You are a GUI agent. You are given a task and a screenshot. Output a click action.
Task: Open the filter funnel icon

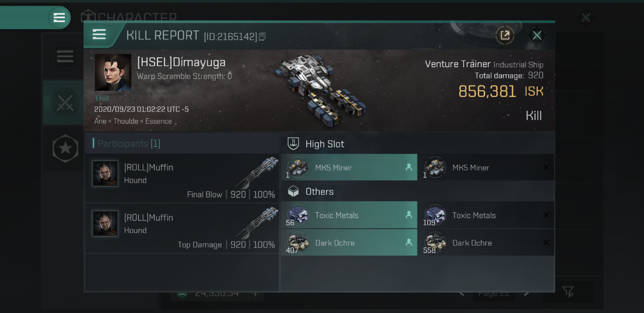pyautogui.click(x=568, y=291)
